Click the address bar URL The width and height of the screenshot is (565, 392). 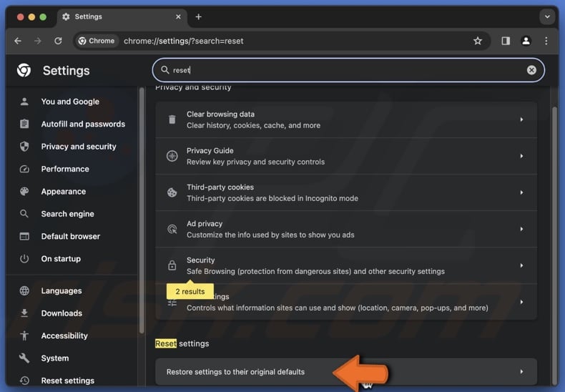pos(183,41)
